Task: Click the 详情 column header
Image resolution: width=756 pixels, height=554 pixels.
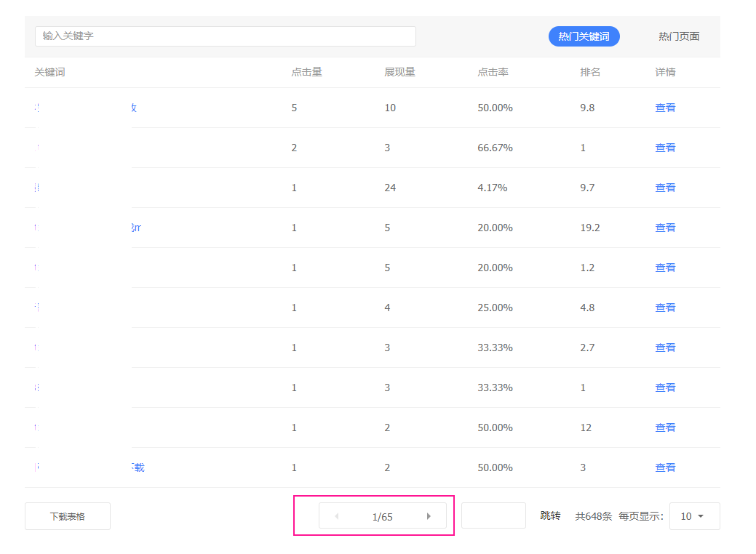Action: coord(665,72)
